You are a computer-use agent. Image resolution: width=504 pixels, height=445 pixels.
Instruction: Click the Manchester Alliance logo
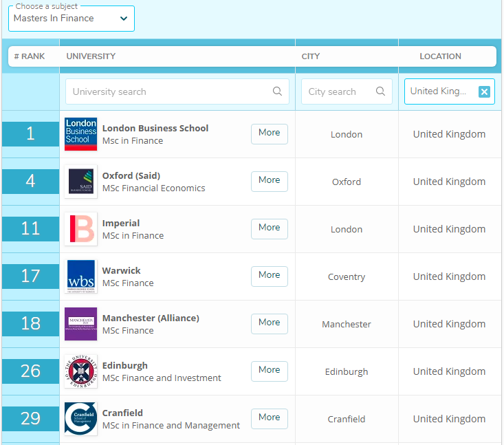click(80, 324)
